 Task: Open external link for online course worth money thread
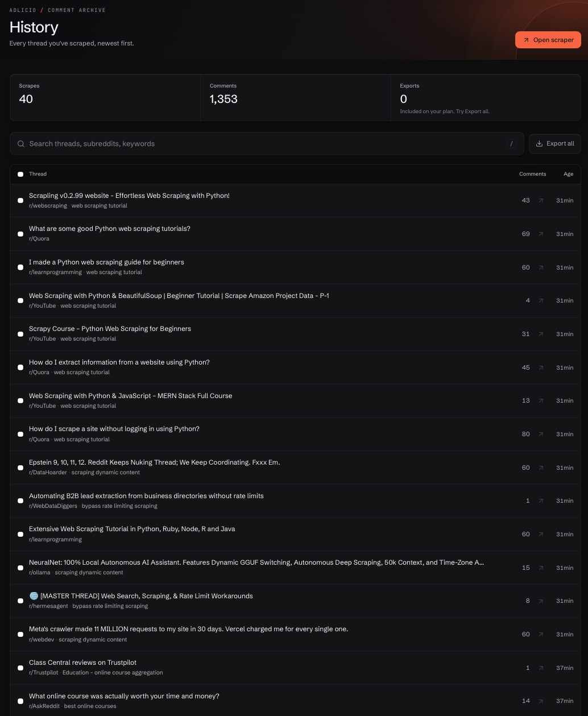pyautogui.click(x=541, y=701)
